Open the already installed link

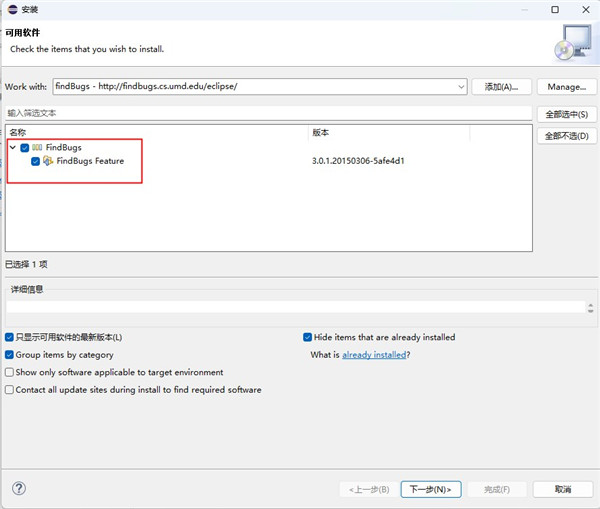click(374, 355)
